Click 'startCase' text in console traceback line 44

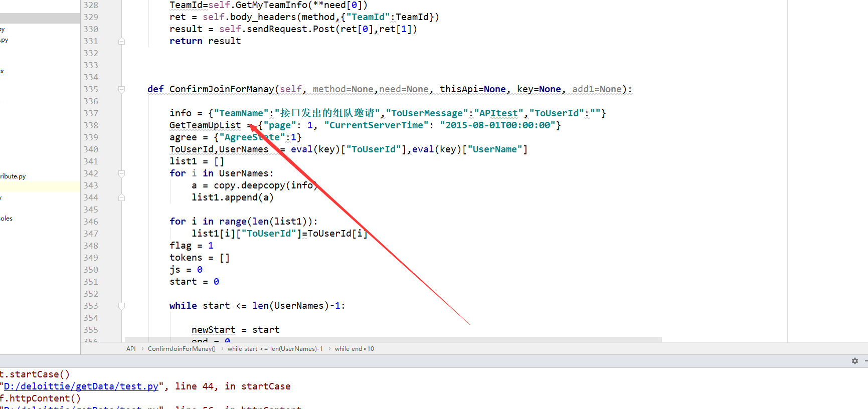(266, 386)
